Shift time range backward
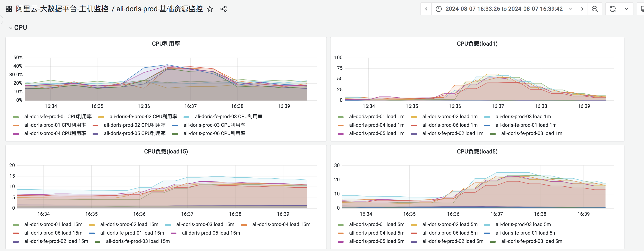 pos(426,9)
